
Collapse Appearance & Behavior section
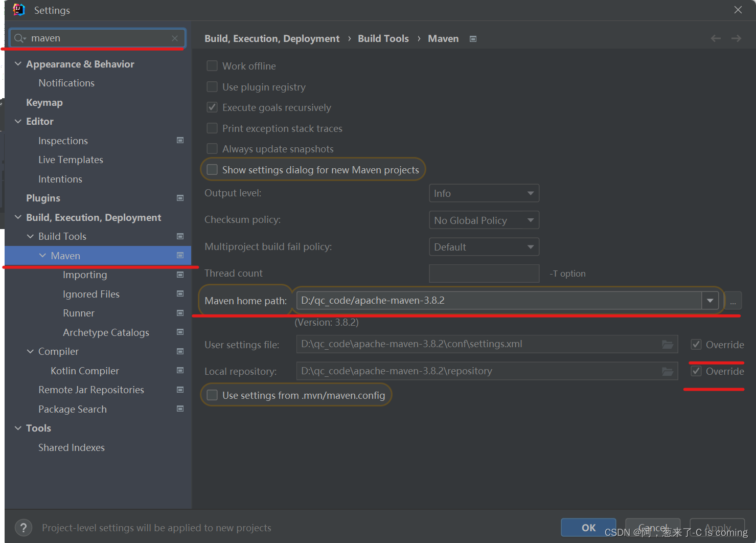tap(18, 64)
